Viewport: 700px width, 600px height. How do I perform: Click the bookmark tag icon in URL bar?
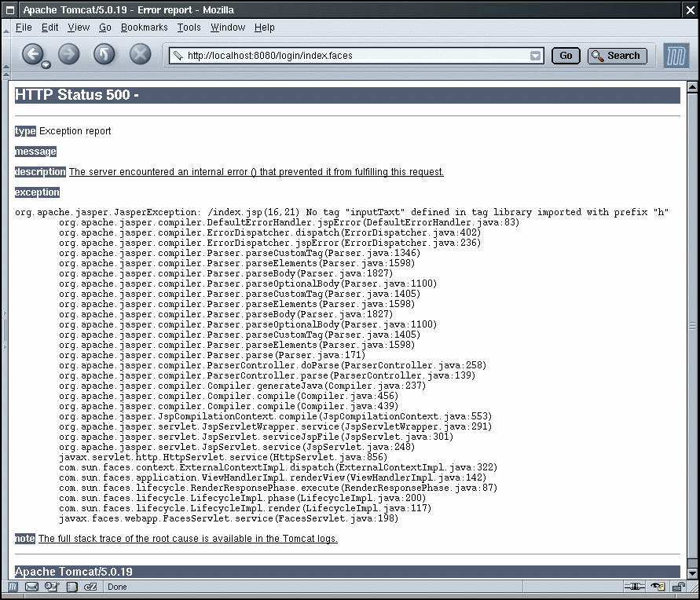(x=178, y=55)
